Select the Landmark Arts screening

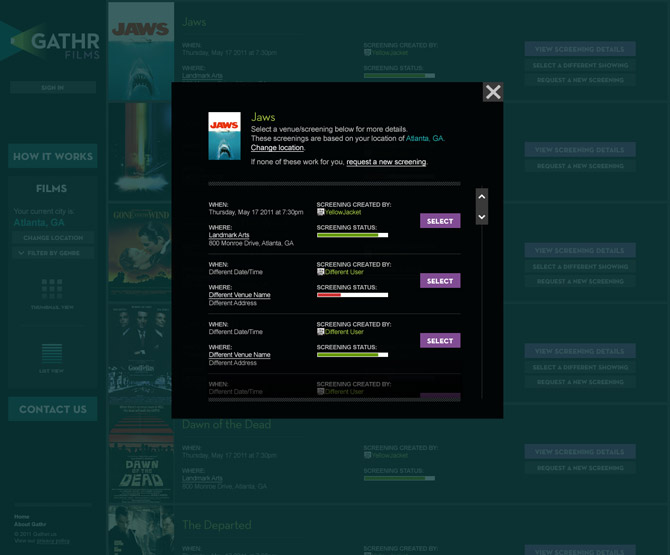(x=440, y=221)
